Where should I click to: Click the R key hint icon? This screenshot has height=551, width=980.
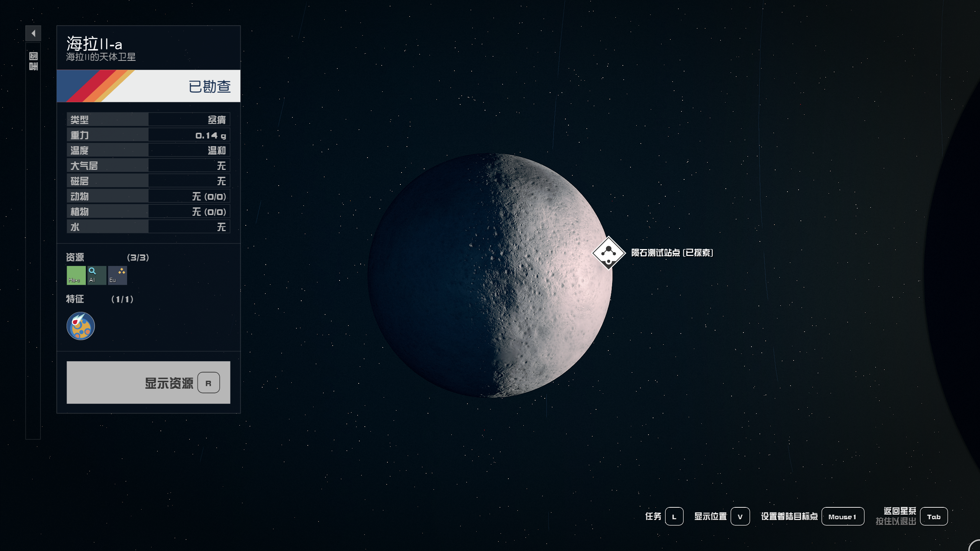(209, 383)
